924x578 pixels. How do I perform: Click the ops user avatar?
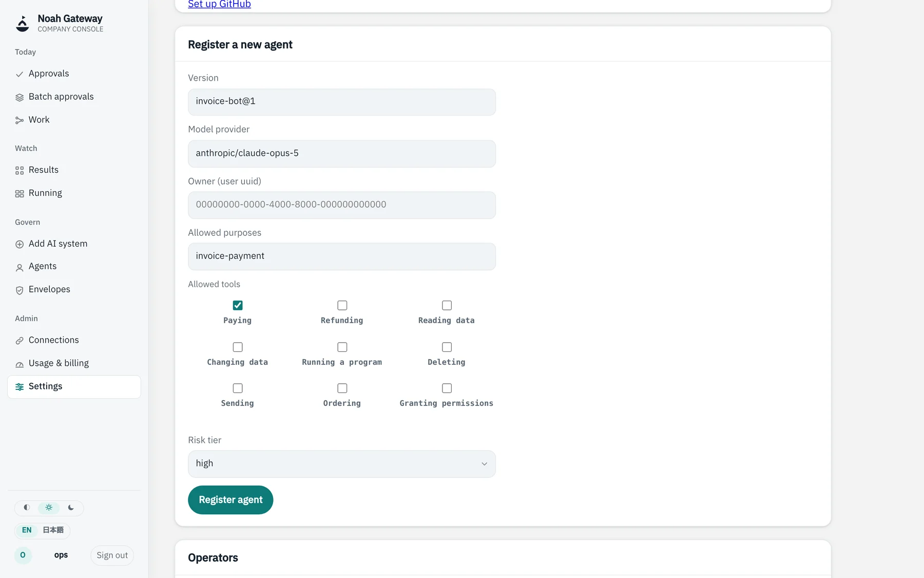pos(23,555)
